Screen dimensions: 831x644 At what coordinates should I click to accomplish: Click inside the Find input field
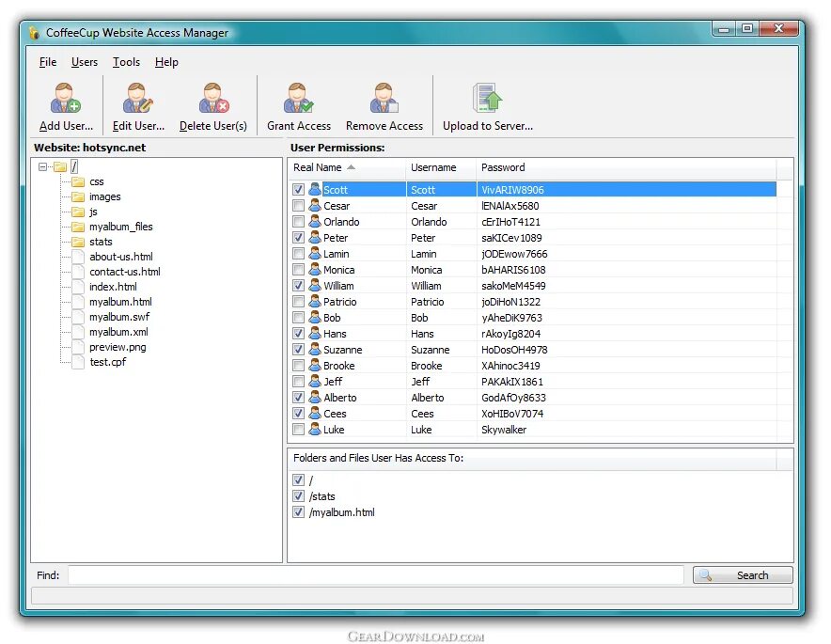pyautogui.click(x=376, y=574)
